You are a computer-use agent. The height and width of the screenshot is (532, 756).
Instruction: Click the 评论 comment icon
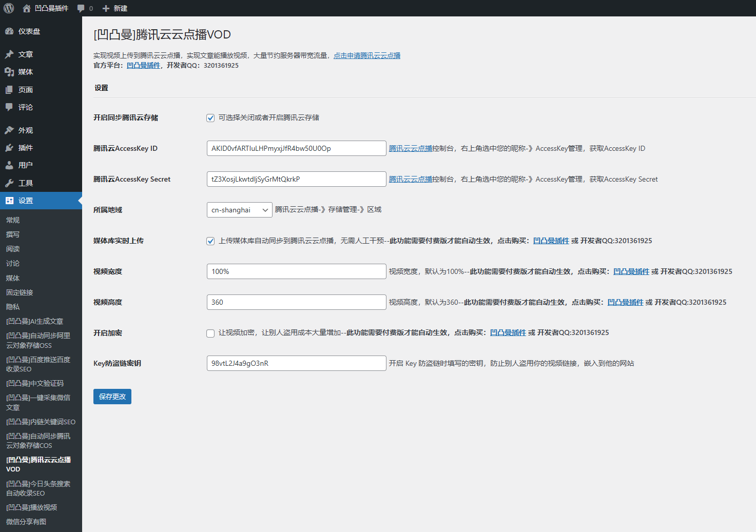[9, 107]
